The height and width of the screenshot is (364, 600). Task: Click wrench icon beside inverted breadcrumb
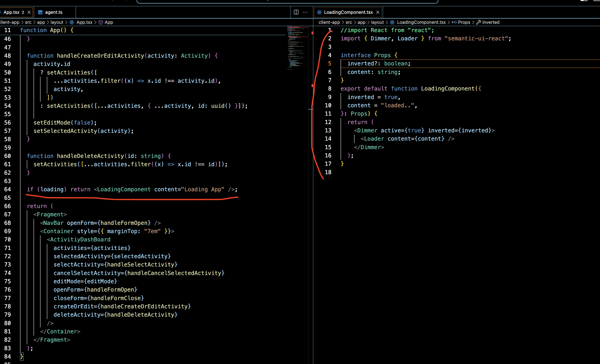(478, 22)
